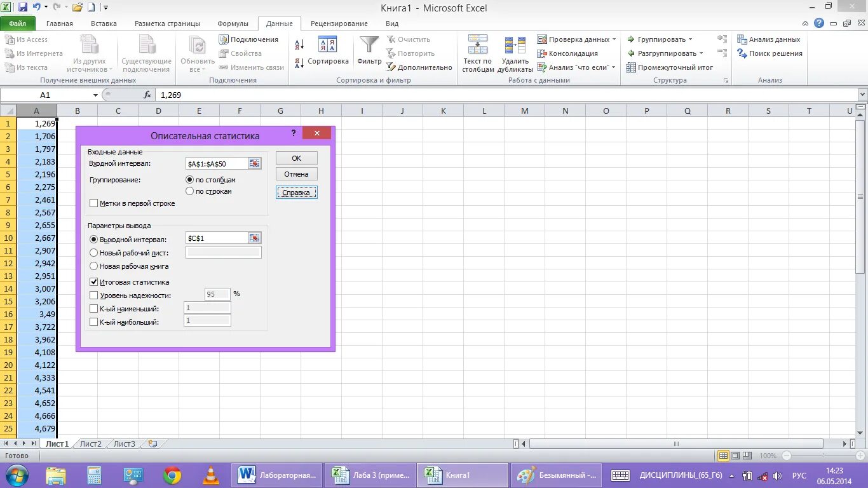
Task: Open Поиск решения solver
Action: tap(770, 53)
